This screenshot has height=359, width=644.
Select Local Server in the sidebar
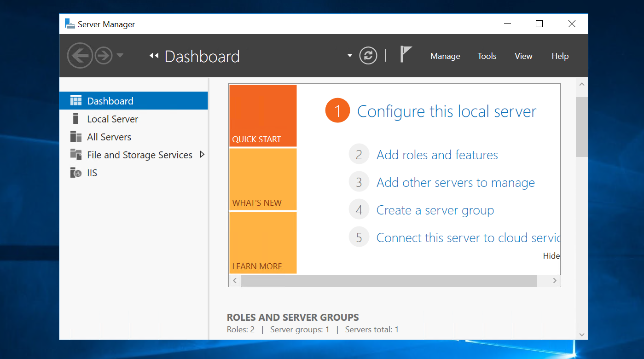133,119
